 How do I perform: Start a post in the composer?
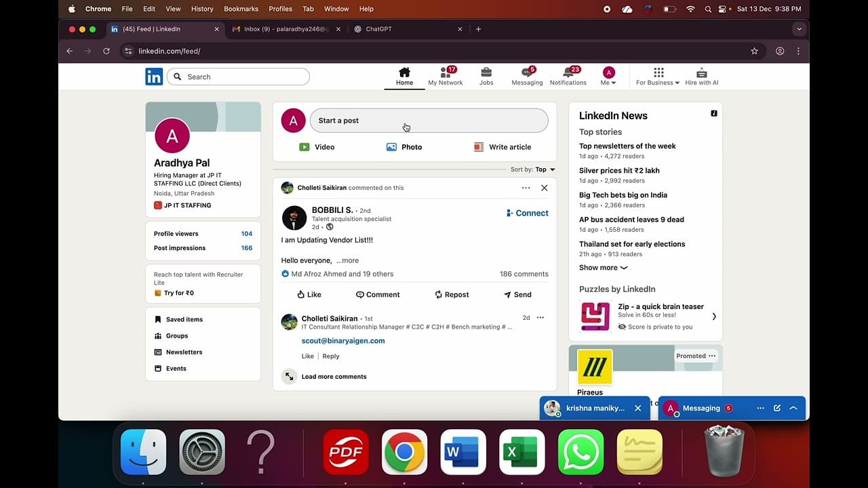pyautogui.click(x=429, y=121)
